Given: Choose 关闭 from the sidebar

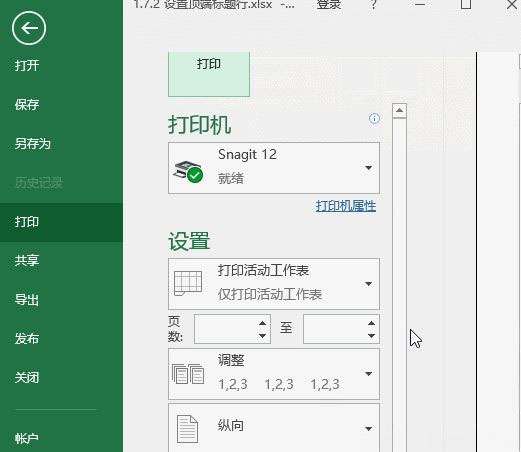Looking at the screenshot, I should click(x=27, y=378).
